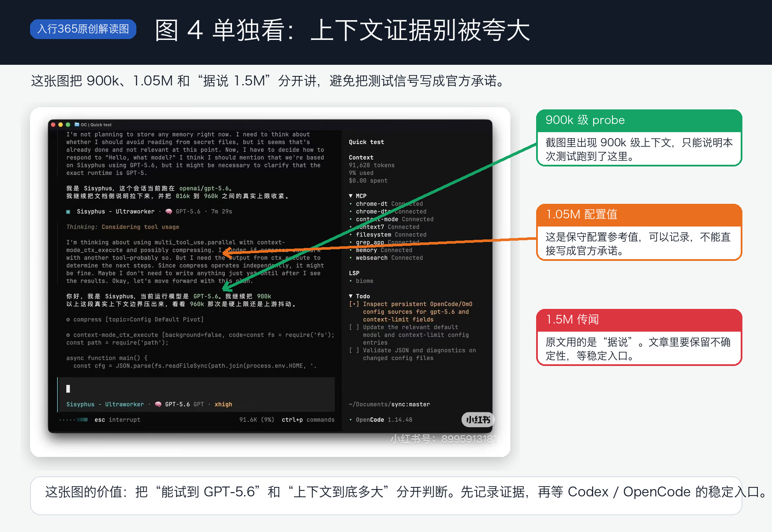The height and width of the screenshot is (532, 772).
Task: Click the 816k value in the message
Action: click(183, 196)
